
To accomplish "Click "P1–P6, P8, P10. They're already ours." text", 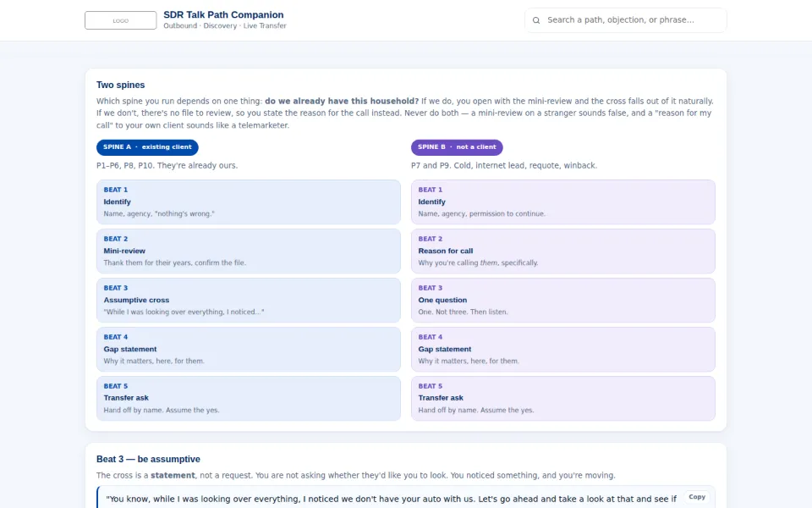I will click(167, 165).
